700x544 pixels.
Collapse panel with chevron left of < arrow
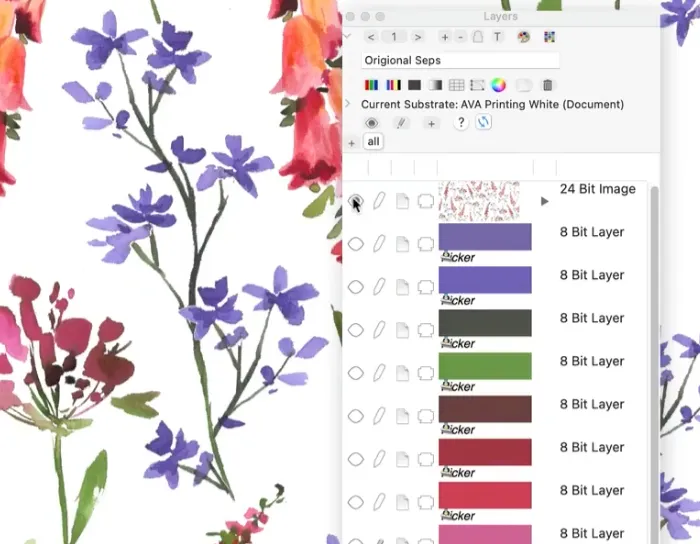click(x=347, y=36)
